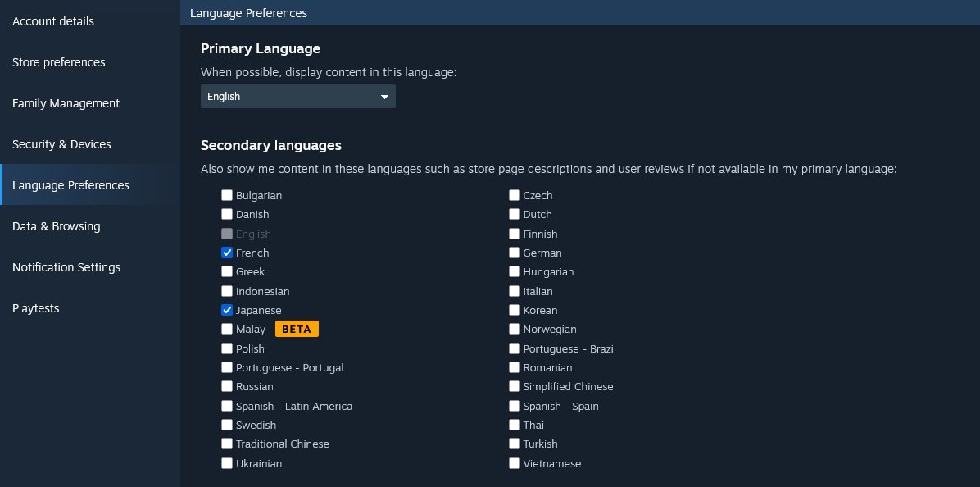Open Account details in sidebar
This screenshot has height=487, width=980.
pos(90,21)
